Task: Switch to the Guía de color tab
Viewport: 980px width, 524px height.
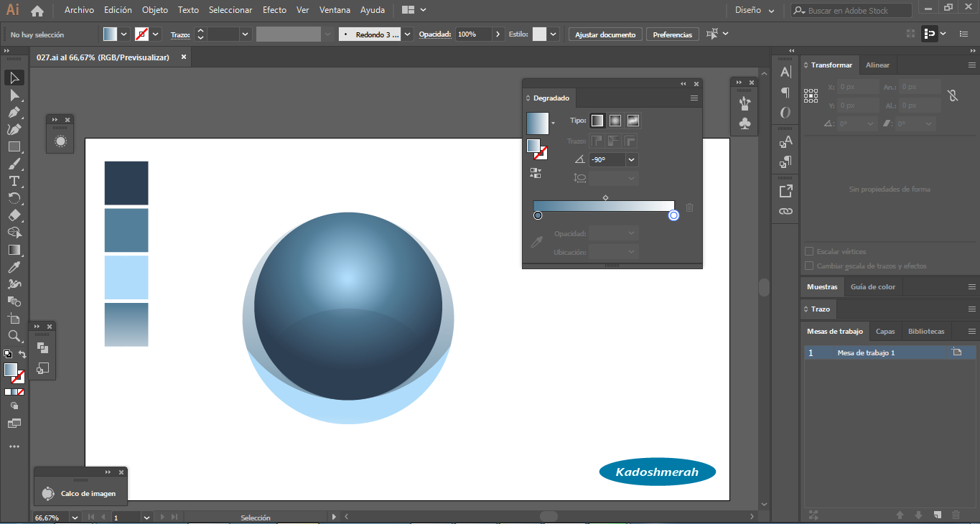Action: click(x=873, y=286)
